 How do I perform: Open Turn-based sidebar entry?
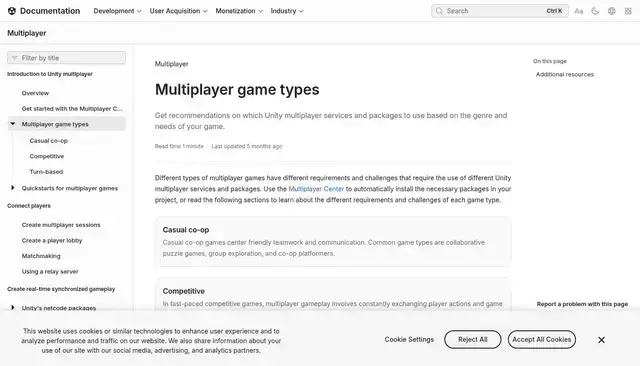[x=46, y=172]
